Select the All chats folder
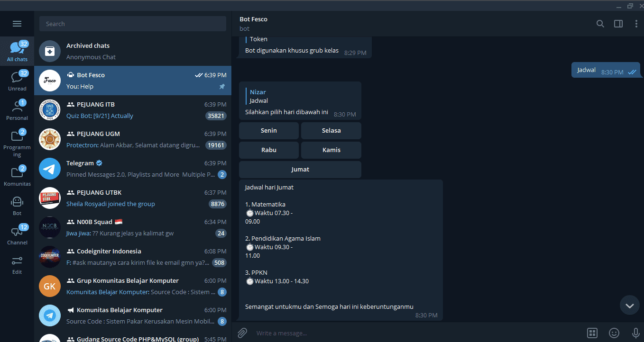Screen dimensions: 644x342 pos(17,52)
